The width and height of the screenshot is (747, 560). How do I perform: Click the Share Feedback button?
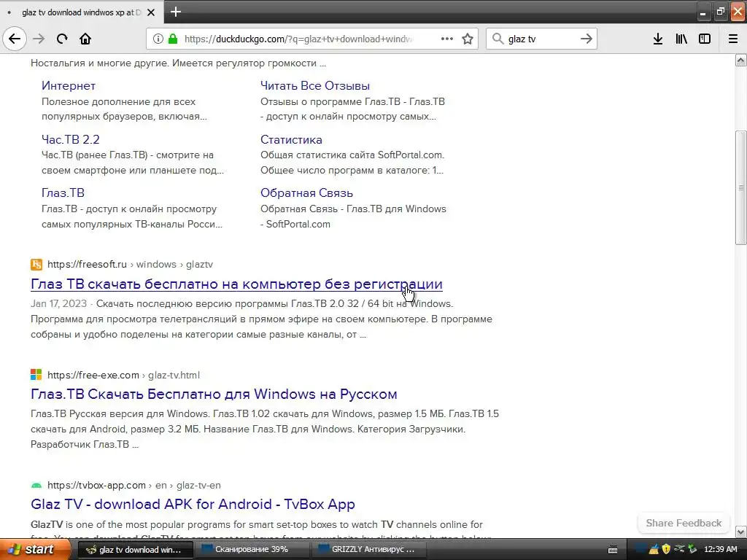point(684,523)
